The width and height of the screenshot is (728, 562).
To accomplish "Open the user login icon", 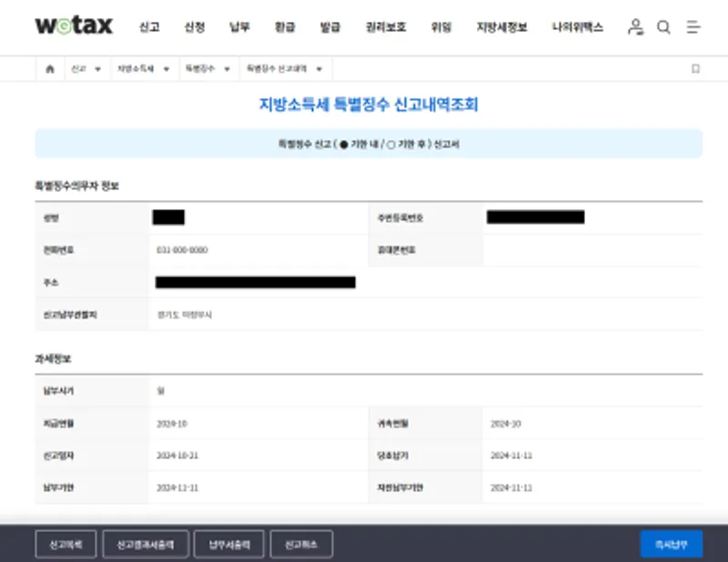I will pos(635,27).
